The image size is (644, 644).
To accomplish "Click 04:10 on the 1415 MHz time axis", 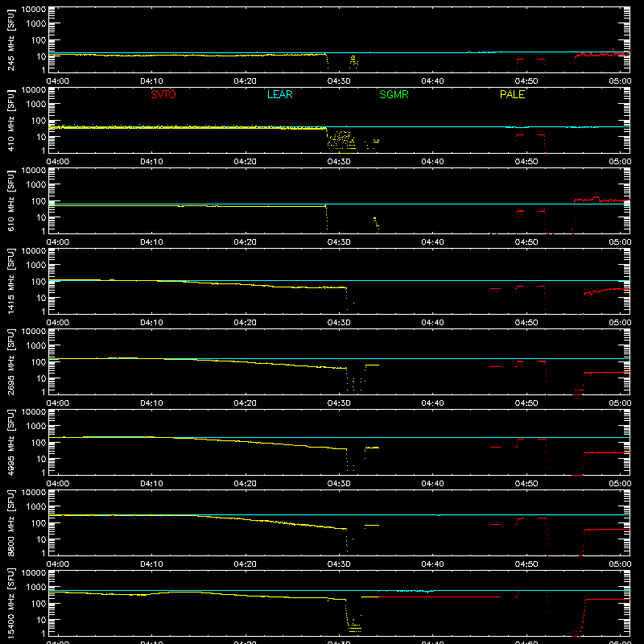I will (x=151, y=323).
